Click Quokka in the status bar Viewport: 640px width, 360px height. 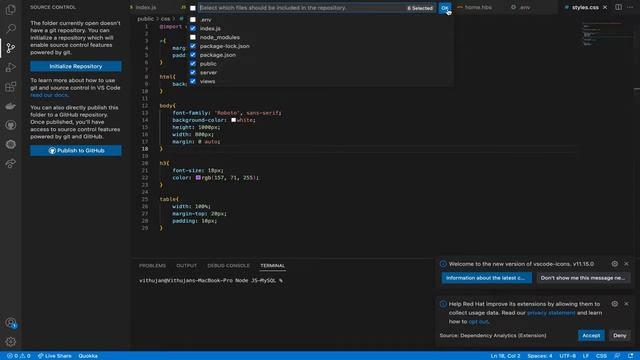coord(88,356)
